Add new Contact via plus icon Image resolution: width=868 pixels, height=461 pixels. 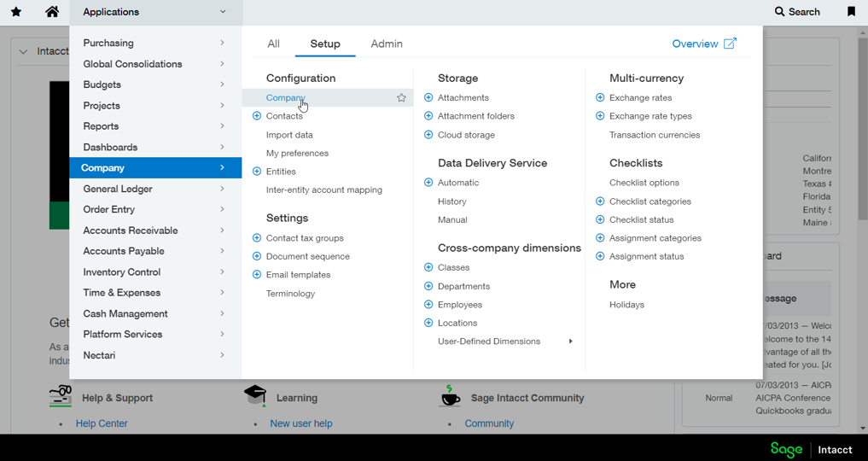(x=256, y=116)
